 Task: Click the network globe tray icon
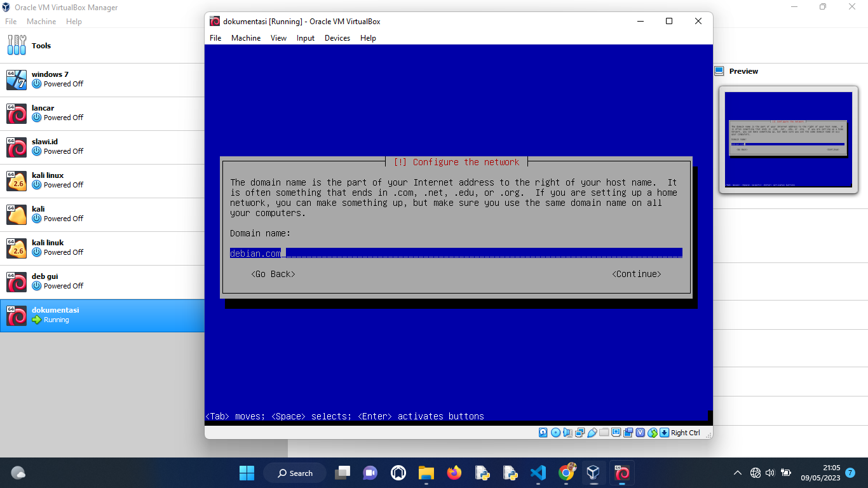755,473
